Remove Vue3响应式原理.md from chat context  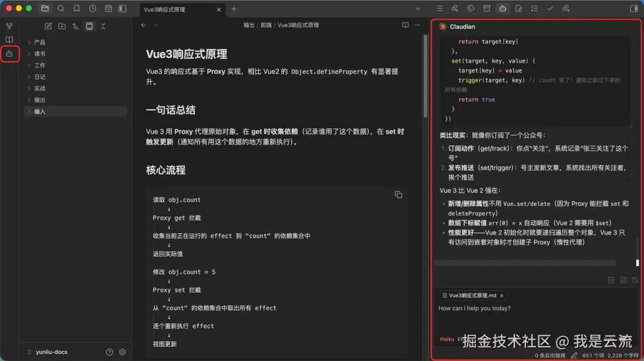tap(501, 295)
